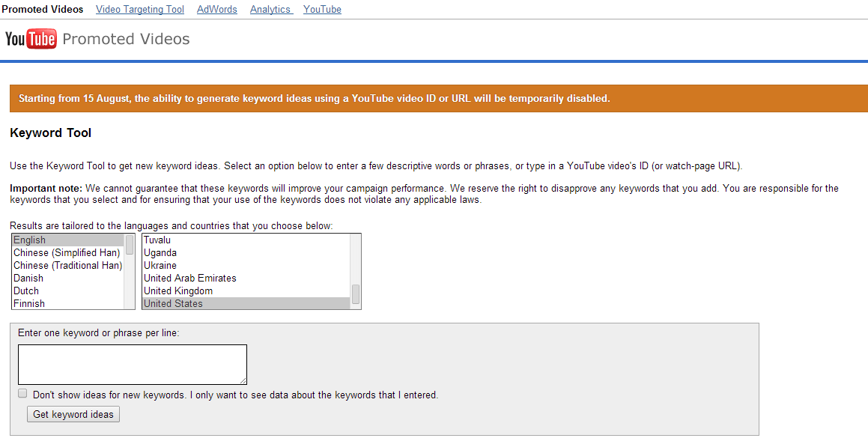Viewport: 868px width, 447px height.
Task: Click the language list scrollbar thumb
Action: coord(130,245)
